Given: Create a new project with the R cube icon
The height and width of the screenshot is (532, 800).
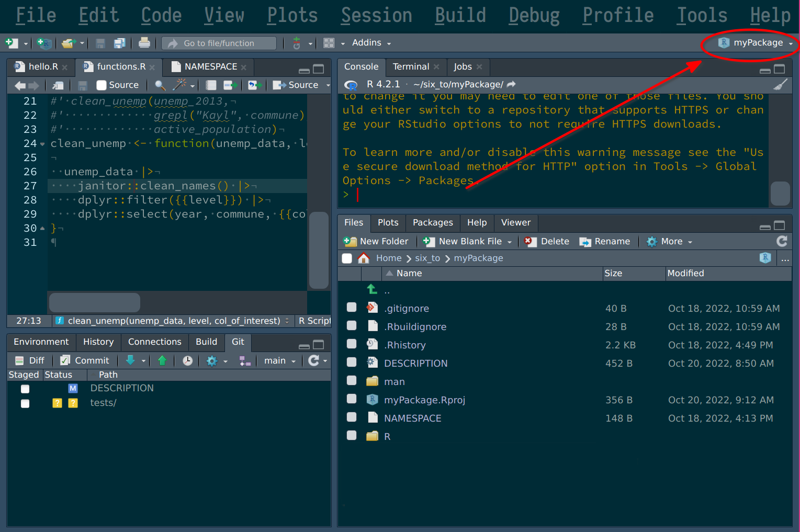Looking at the screenshot, I should coord(44,43).
